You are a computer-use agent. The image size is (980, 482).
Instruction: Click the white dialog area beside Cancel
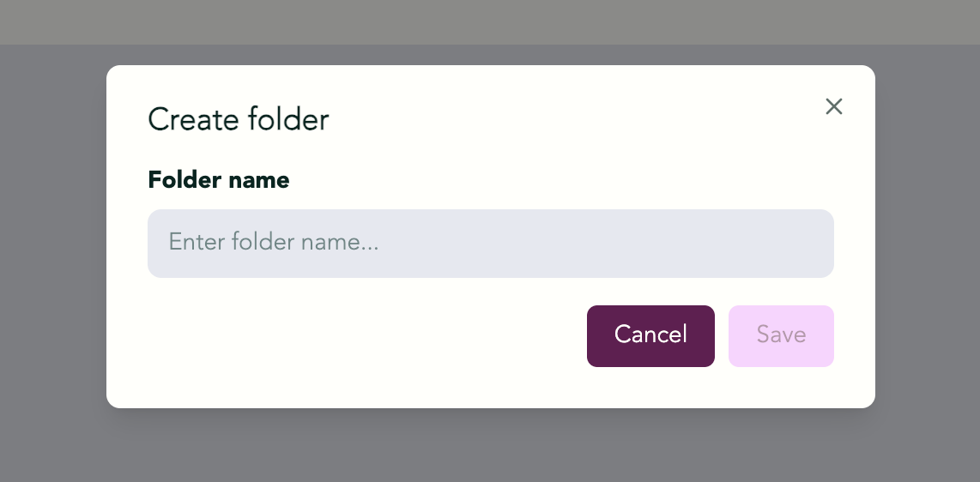click(362, 336)
